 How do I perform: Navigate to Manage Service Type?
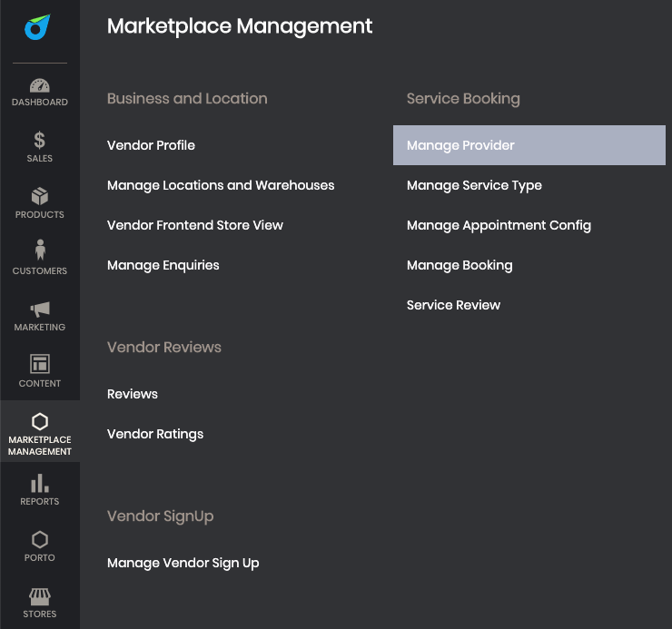tap(474, 185)
